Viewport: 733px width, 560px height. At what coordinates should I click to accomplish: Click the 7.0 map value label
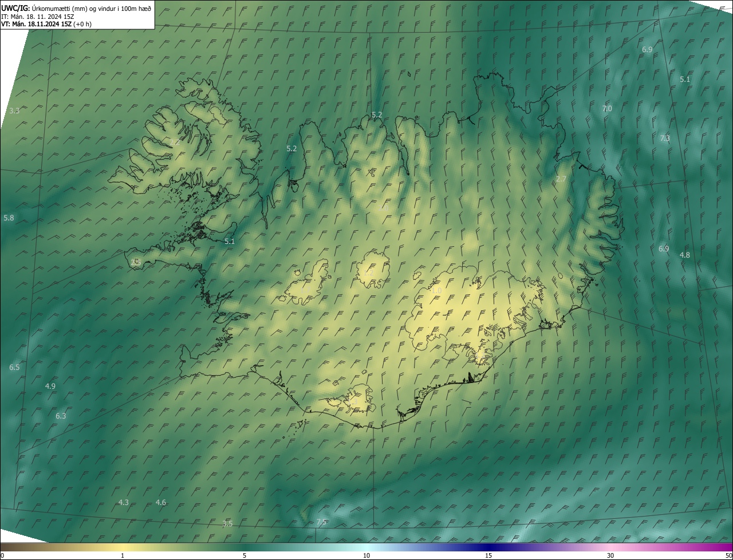tap(607, 108)
